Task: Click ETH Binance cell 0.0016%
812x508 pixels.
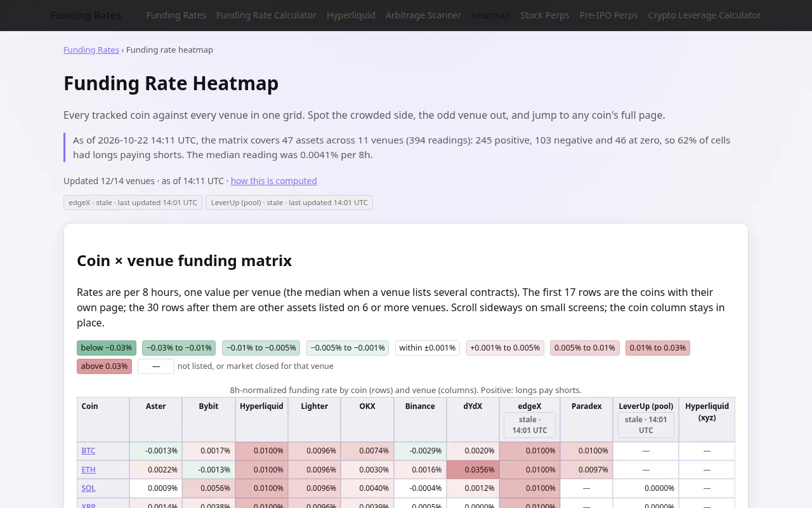Action: pos(420,469)
